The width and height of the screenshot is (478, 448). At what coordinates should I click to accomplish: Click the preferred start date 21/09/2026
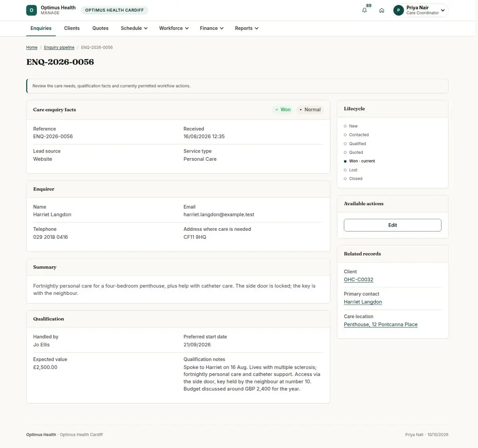(197, 345)
